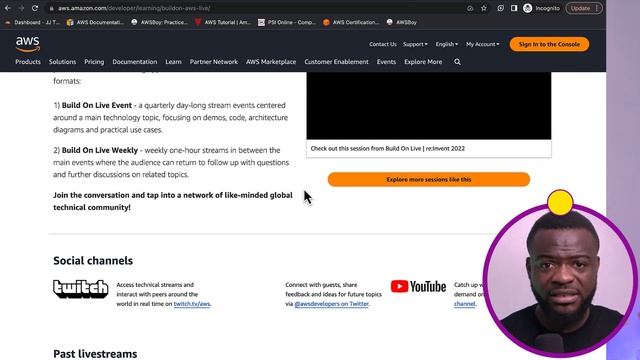Click the black embedded video player

[429, 106]
